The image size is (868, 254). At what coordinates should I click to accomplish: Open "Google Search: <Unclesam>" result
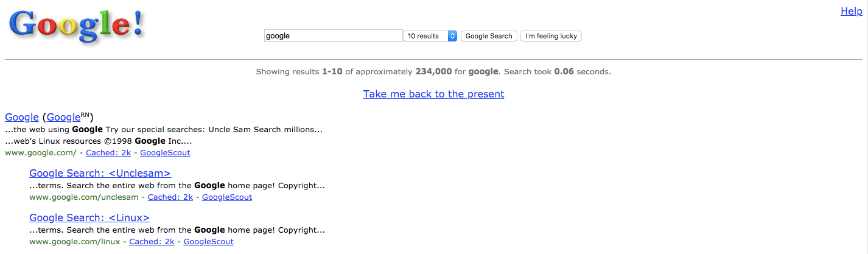100,173
